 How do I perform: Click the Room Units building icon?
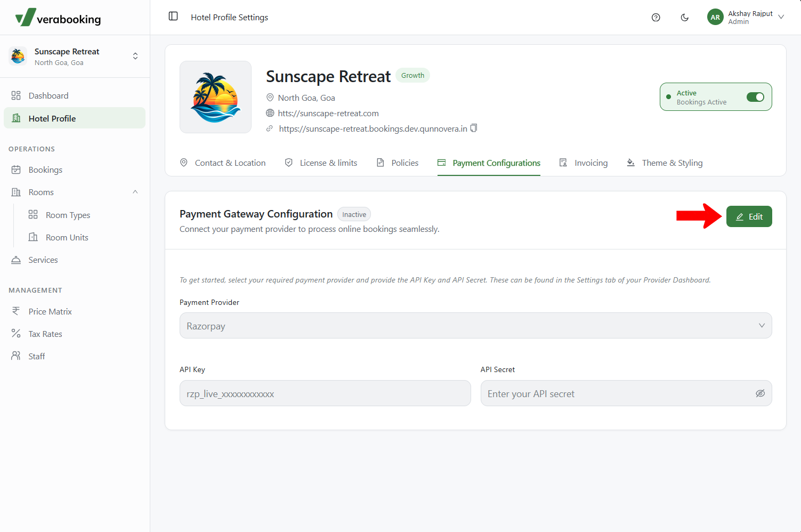33,237
